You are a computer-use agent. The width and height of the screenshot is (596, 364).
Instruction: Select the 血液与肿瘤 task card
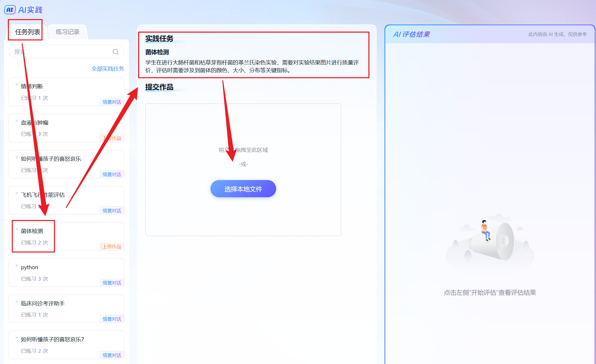pos(66,128)
